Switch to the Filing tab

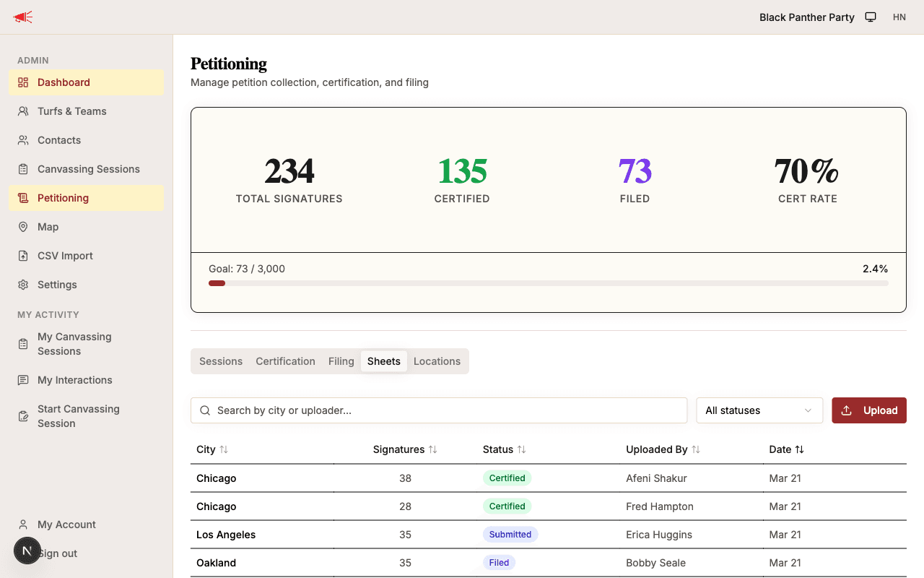click(341, 361)
